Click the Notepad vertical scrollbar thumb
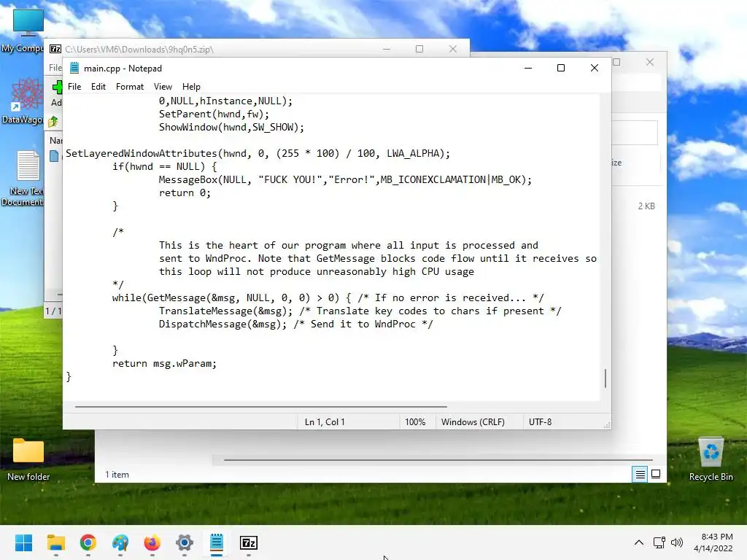Viewport: 747px width, 560px height. click(605, 378)
